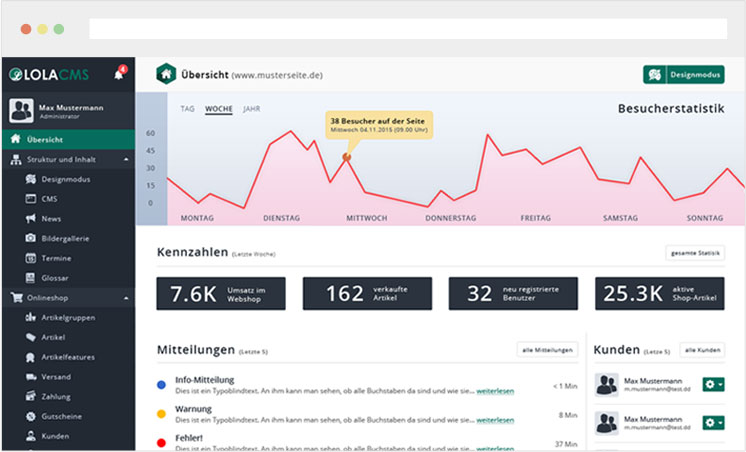Click the Struktur und Inhalt sitemap icon
The height and width of the screenshot is (452, 746).
click(x=16, y=159)
